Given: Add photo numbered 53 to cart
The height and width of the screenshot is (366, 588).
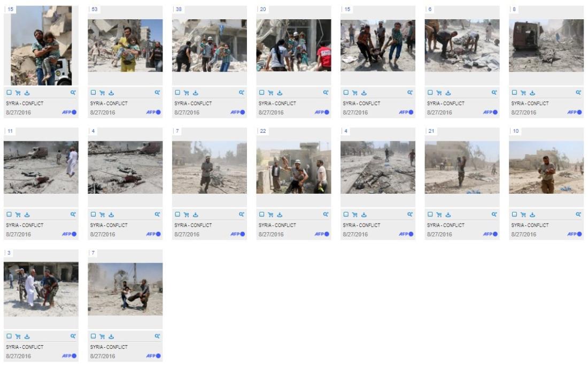Looking at the screenshot, I should pyautogui.click(x=102, y=93).
